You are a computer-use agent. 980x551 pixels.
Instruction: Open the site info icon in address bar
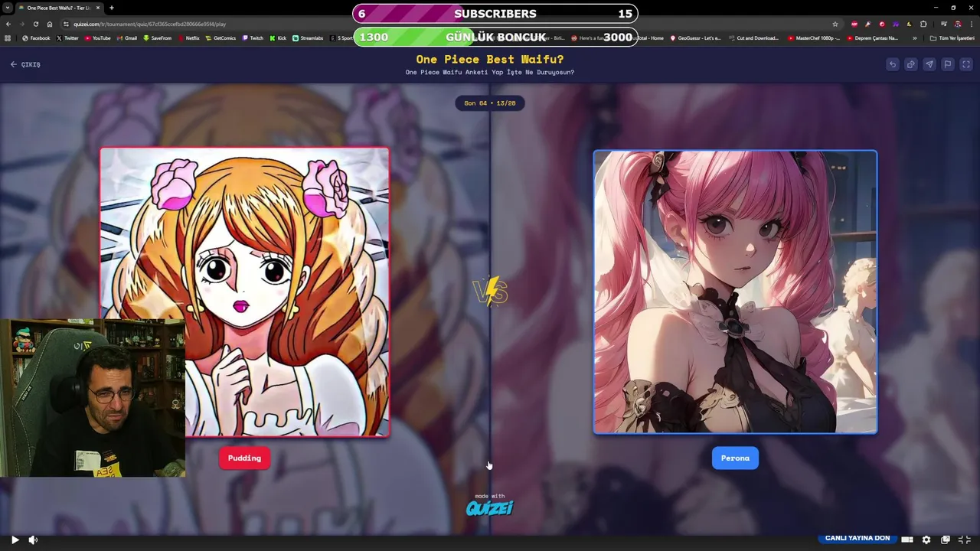pyautogui.click(x=66, y=24)
